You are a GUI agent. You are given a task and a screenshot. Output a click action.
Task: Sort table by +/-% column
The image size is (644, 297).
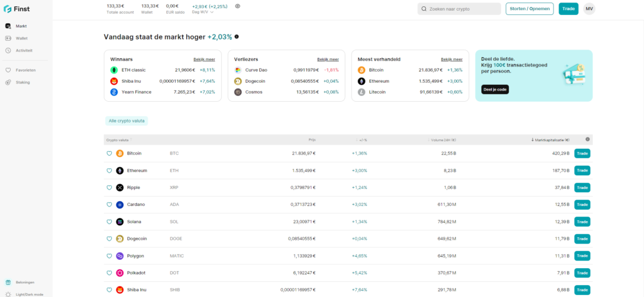click(362, 140)
